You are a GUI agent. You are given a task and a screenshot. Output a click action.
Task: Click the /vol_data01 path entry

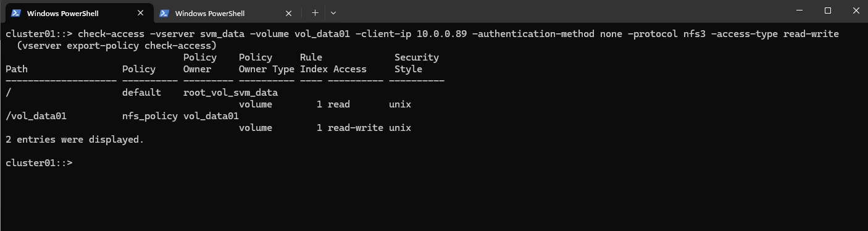pyautogui.click(x=36, y=116)
